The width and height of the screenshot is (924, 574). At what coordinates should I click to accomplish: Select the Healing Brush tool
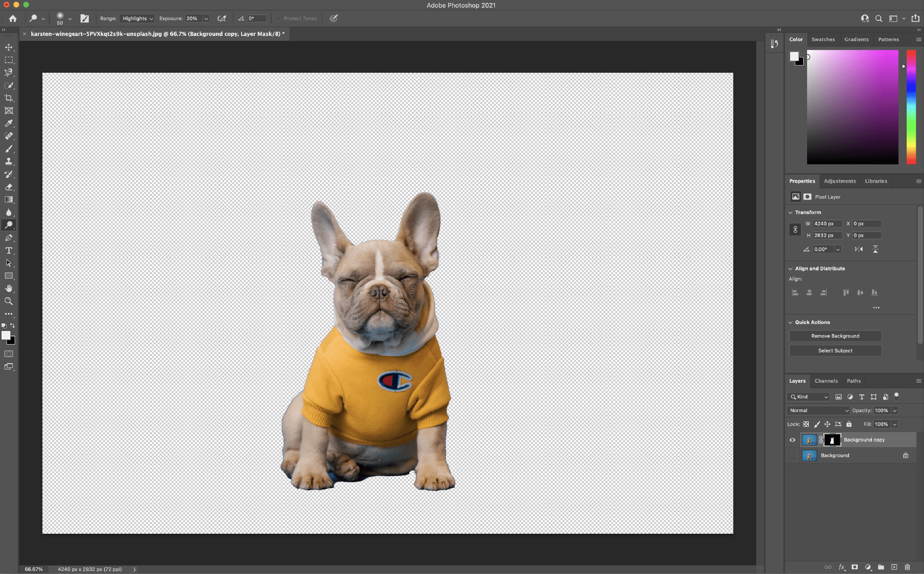9,135
